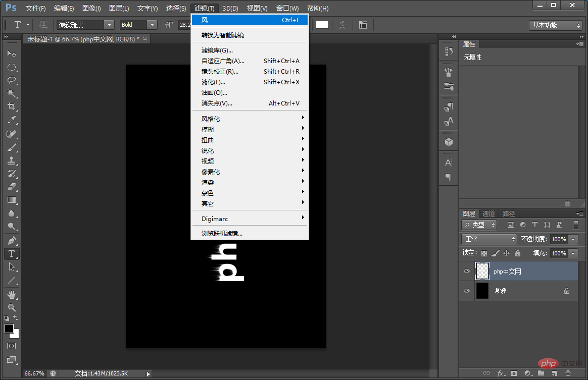The height and width of the screenshot is (380, 588).
Task: Click 风 at top of filter menu
Action: (250, 20)
